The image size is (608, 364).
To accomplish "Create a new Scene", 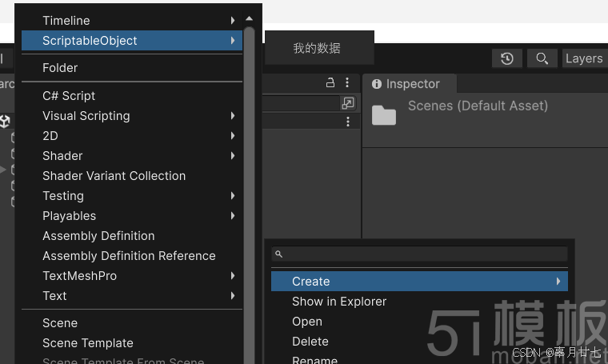I will [132, 323].
